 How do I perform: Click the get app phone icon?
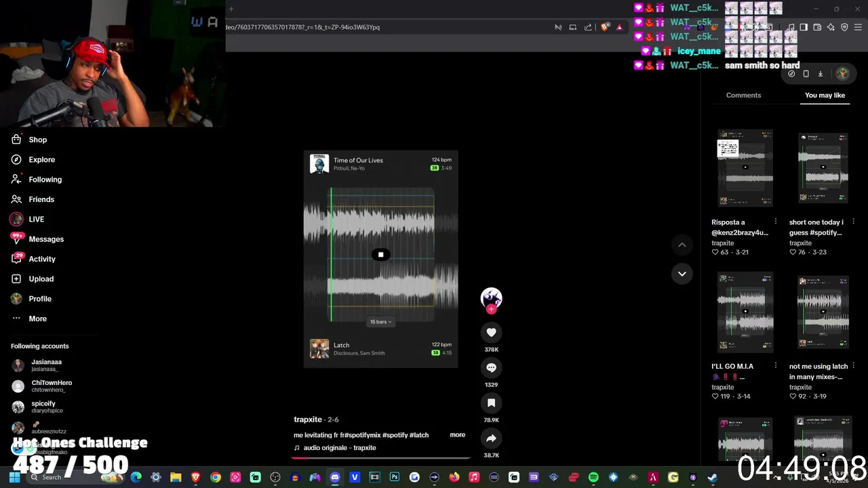point(806,74)
